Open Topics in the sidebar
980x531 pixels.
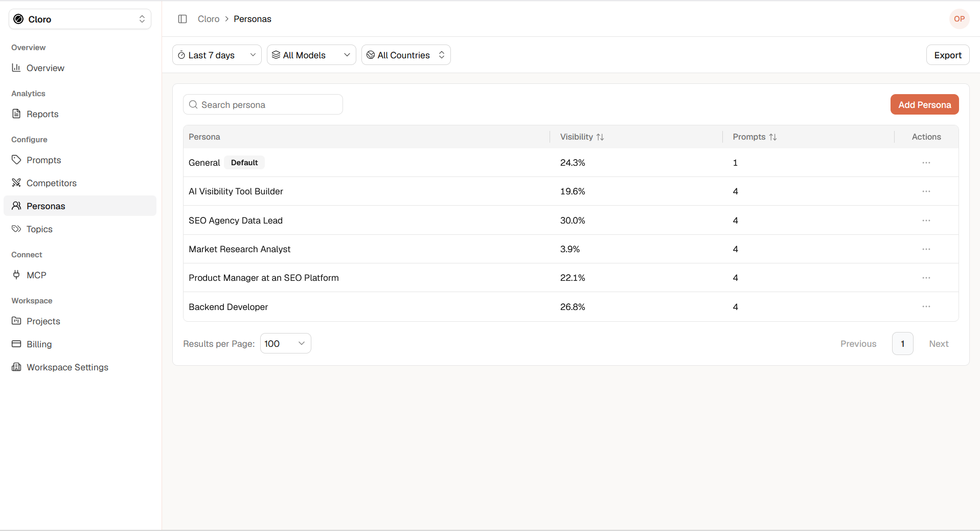(80, 229)
